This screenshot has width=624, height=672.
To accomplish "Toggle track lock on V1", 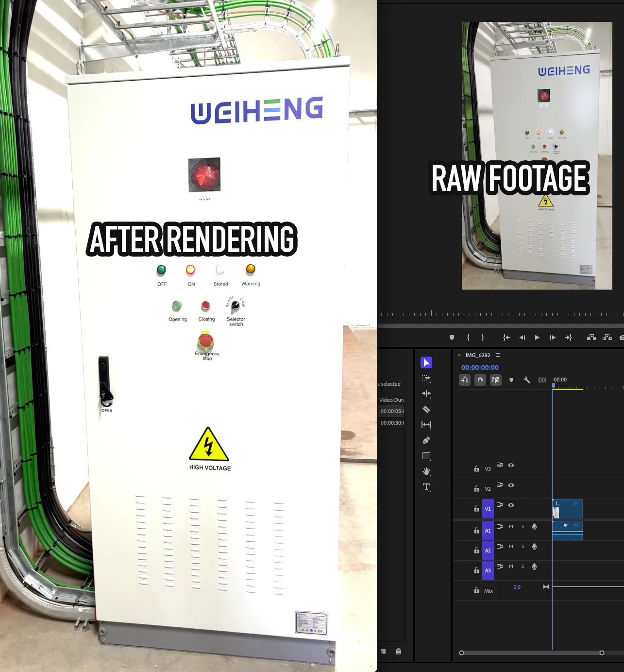I will coord(476,509).
